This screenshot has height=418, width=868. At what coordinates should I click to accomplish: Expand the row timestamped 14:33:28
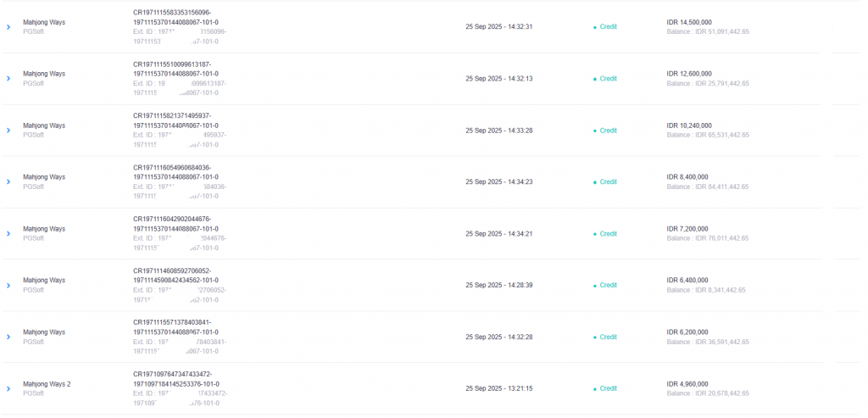pos(8,131)
